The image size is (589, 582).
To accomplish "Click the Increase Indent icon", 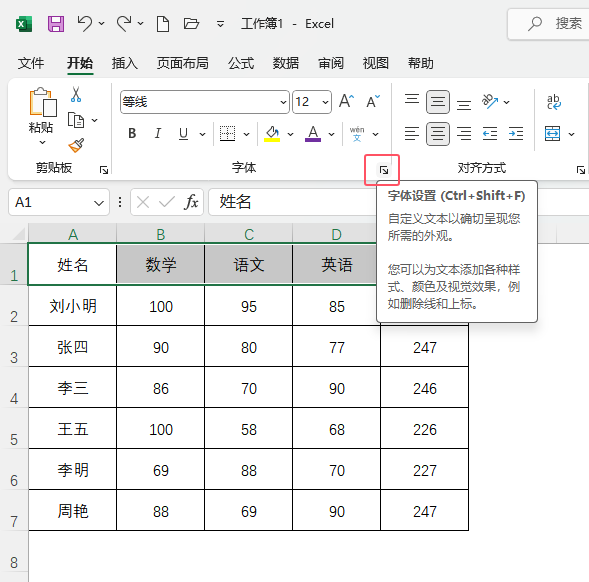I will tap(516, 133).
